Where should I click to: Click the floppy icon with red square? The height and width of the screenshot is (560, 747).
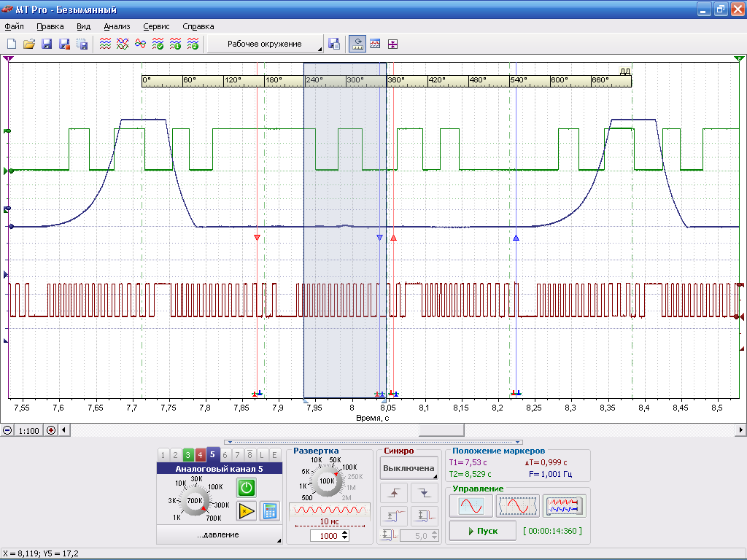(x=64, y=44)
